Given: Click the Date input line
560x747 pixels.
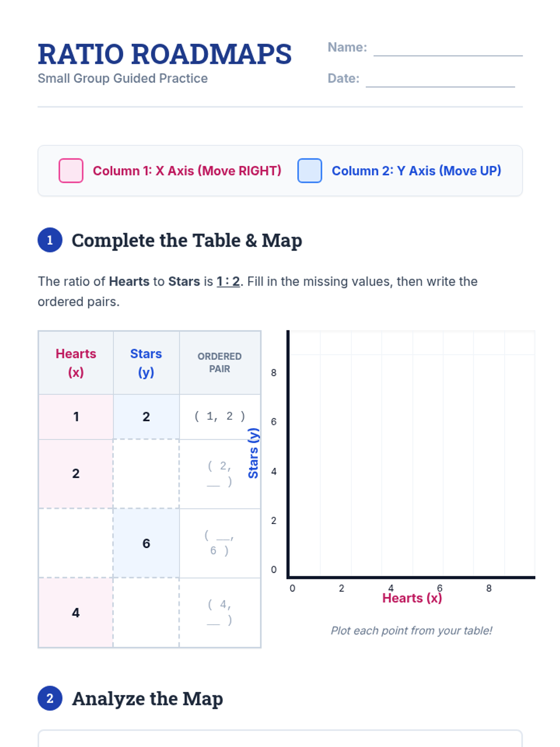Looking at the screenshot, I should click(440, 80).
